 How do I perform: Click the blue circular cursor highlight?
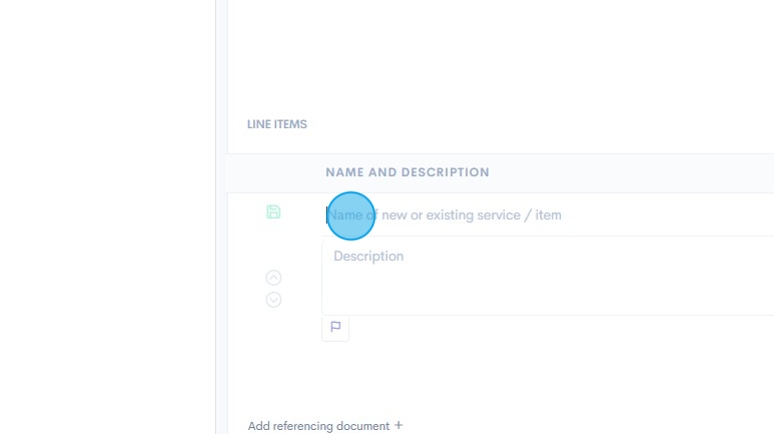(350, 216)
